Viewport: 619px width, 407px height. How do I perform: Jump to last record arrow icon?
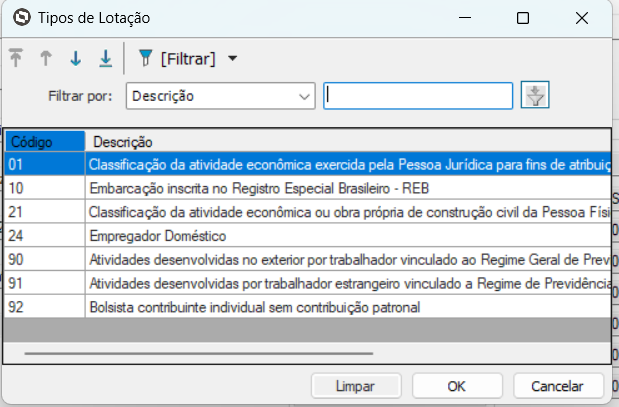[x=105, y=59]
